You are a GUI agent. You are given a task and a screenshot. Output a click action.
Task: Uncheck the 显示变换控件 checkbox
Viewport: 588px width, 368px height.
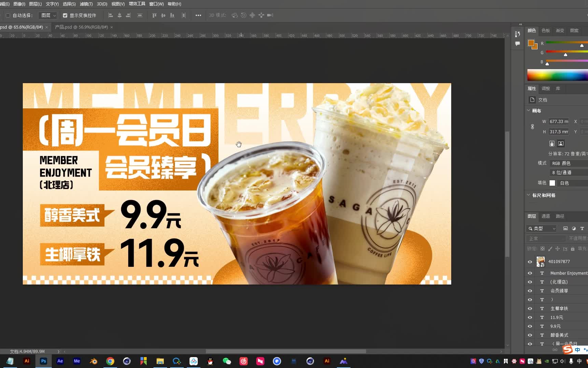coord(65,15)
